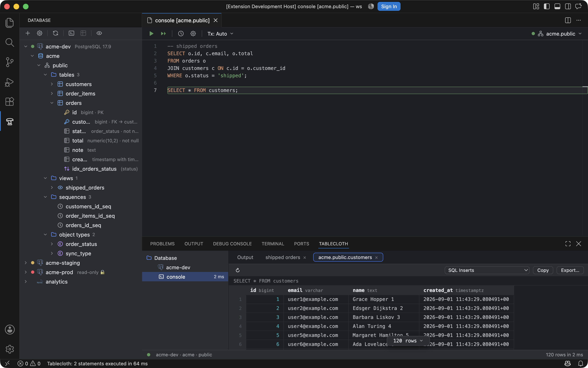Open Manage gear in activity bar
The image size is (588, 368).
(9, 349)
